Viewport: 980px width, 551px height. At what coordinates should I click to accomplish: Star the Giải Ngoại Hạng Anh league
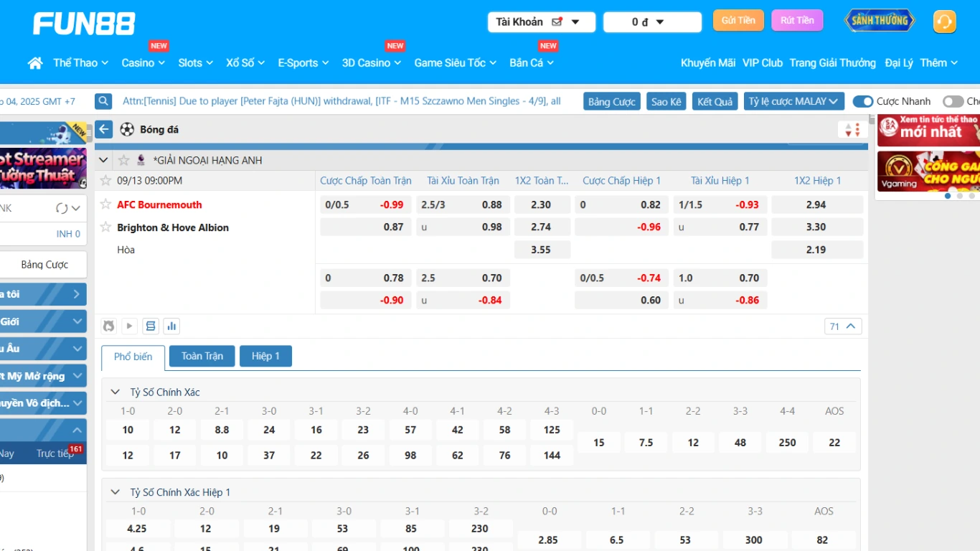123,160
